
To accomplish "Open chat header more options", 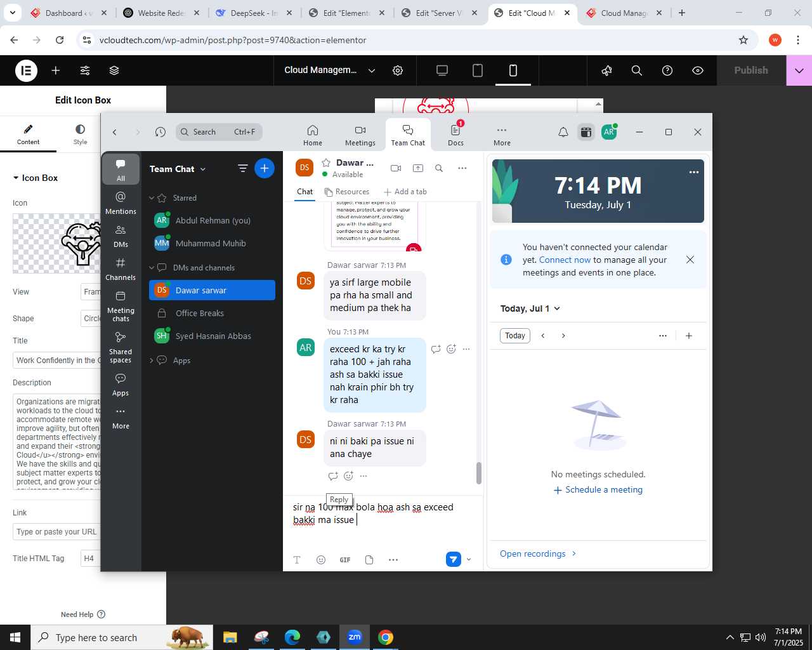I will (462, 168).
